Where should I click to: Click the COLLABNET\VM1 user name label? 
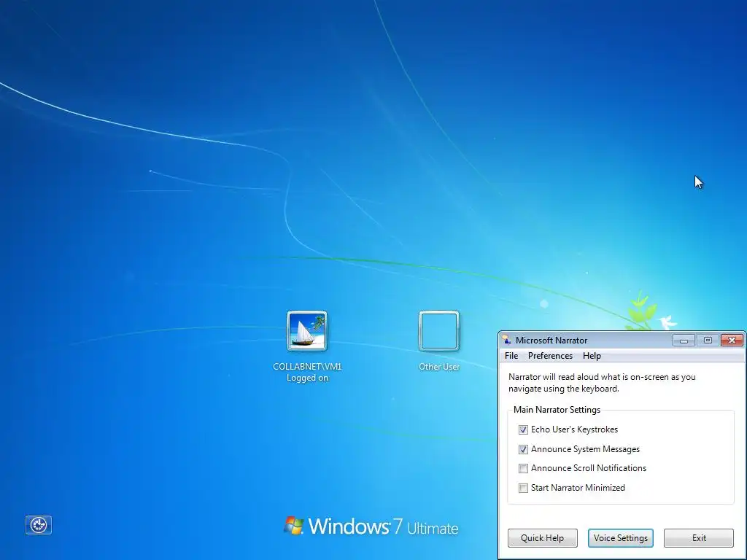pos(307,367)
